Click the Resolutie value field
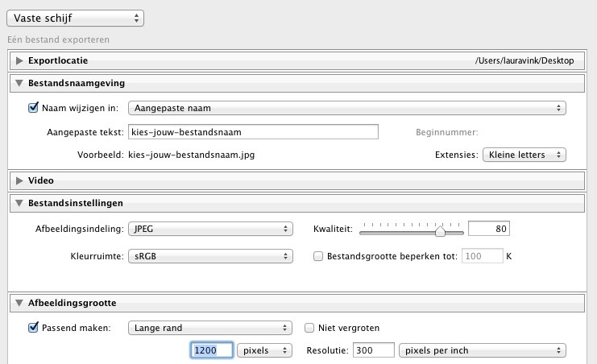Image resolution: width=597 pixels, height=364 pixels. coord(372,350)
